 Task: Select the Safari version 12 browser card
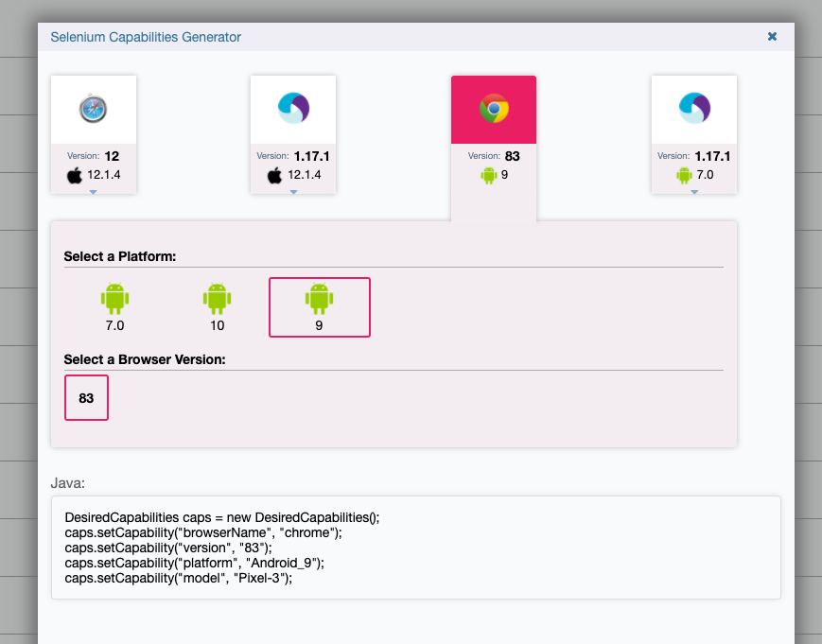coord(94,134)
